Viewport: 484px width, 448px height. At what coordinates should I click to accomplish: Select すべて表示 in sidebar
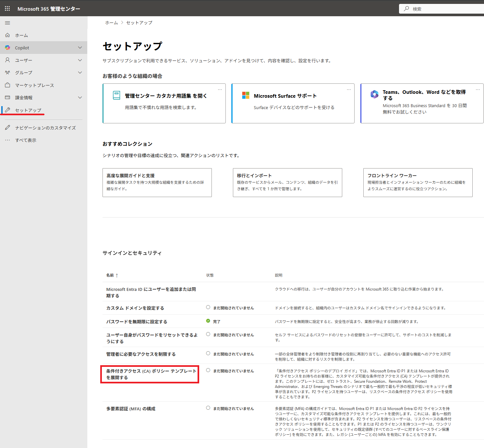tap(43, 140)
